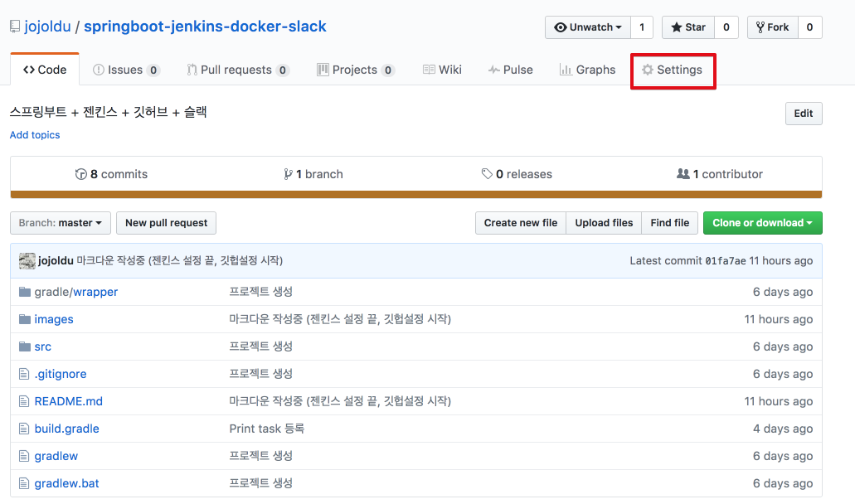Click the commit history clock icon

[x=80, y=174]
